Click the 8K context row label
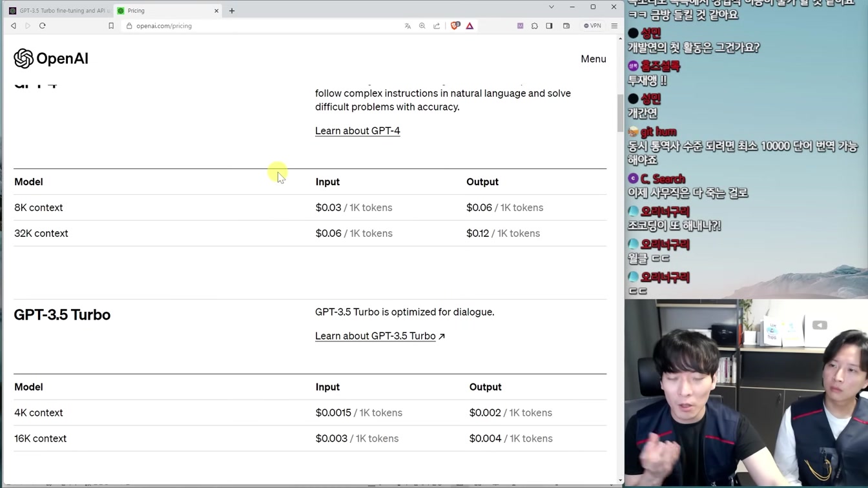868x488 pixels. pos(39,208)
